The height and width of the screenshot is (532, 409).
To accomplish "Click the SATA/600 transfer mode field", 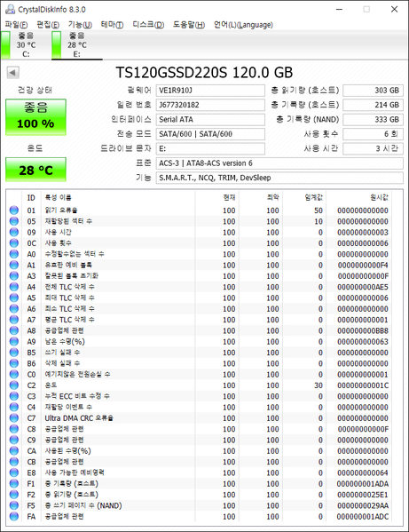I will pyautogui.click(x=210, y=134).
